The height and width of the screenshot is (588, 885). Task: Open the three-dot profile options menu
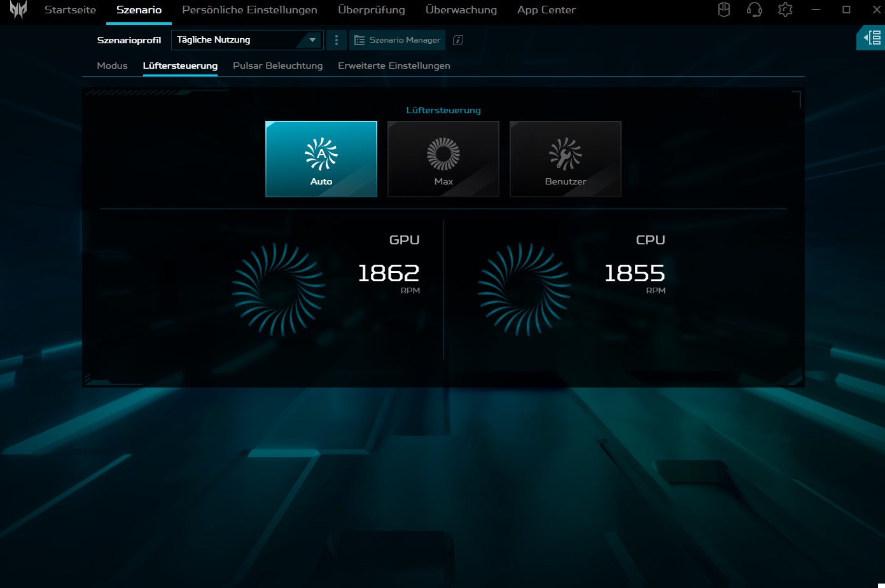click(337, 40)
